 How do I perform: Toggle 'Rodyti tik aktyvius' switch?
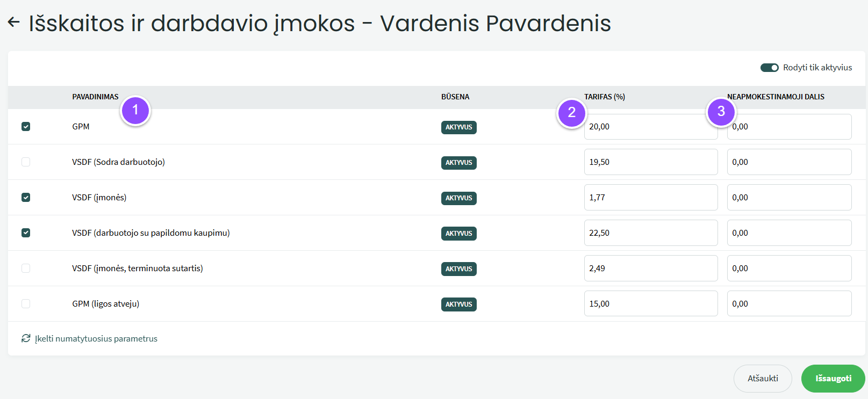(769, 68)
